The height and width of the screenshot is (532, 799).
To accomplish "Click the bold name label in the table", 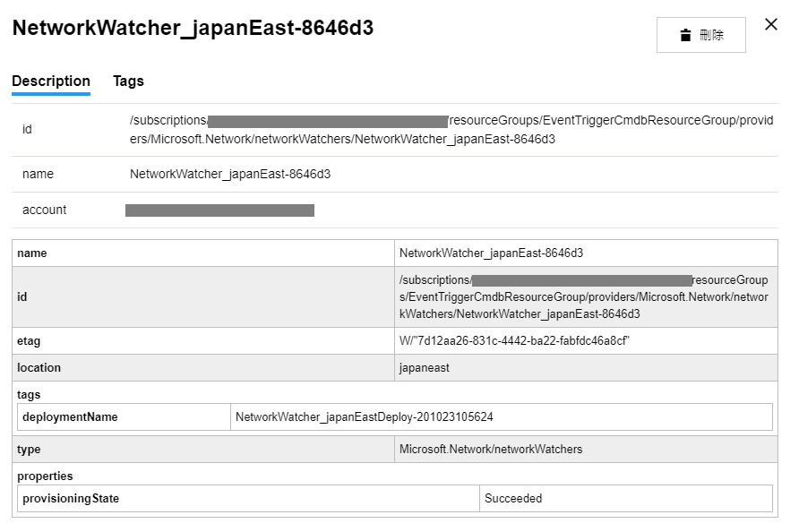I will pos(31,253).
